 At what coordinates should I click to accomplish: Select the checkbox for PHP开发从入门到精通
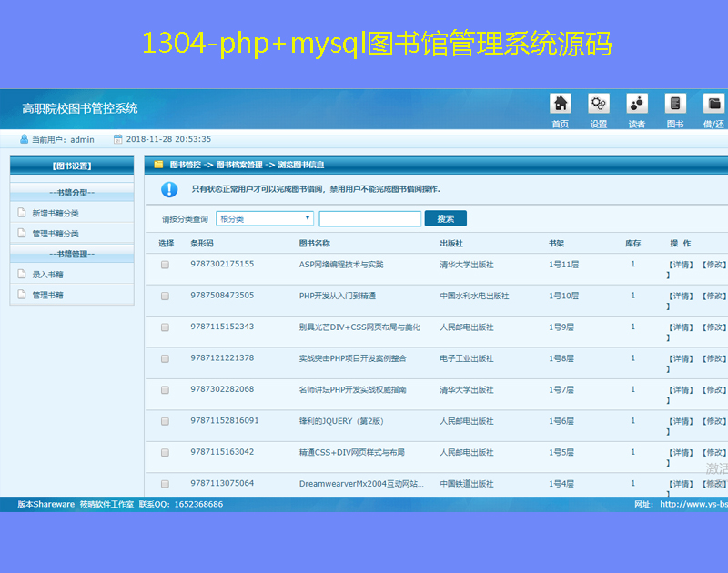click(x=166, y=297)
